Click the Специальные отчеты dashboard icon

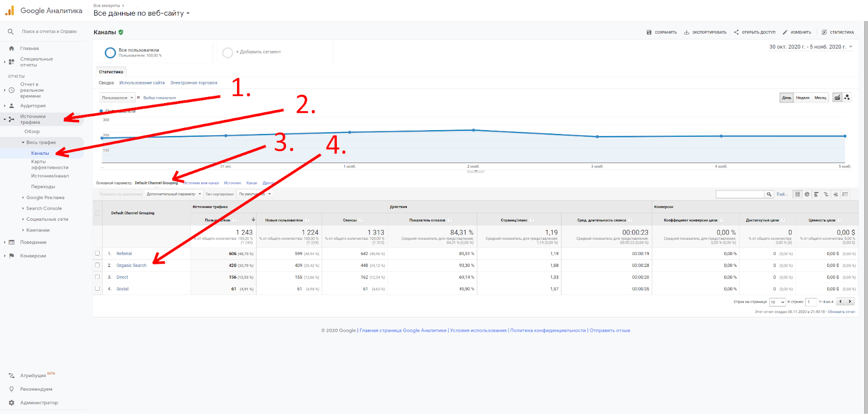coord(11,62)
